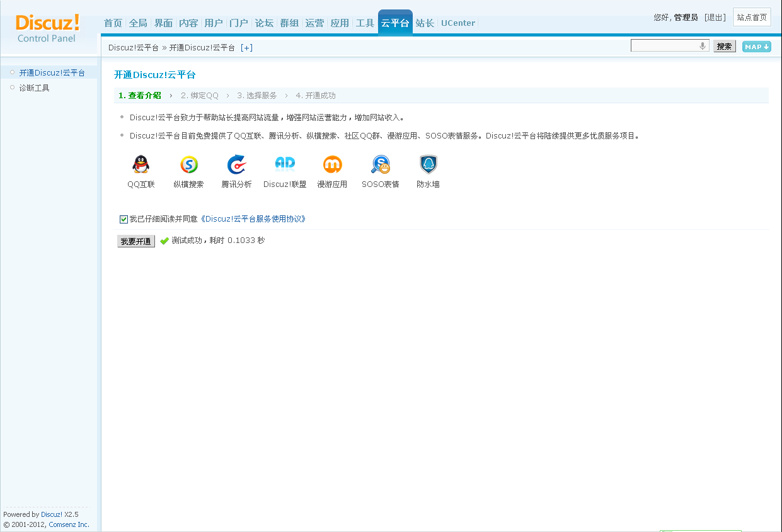Open the 工具 menu tab
This screenshot has height=532, width=782.
[x=365, y=23]
